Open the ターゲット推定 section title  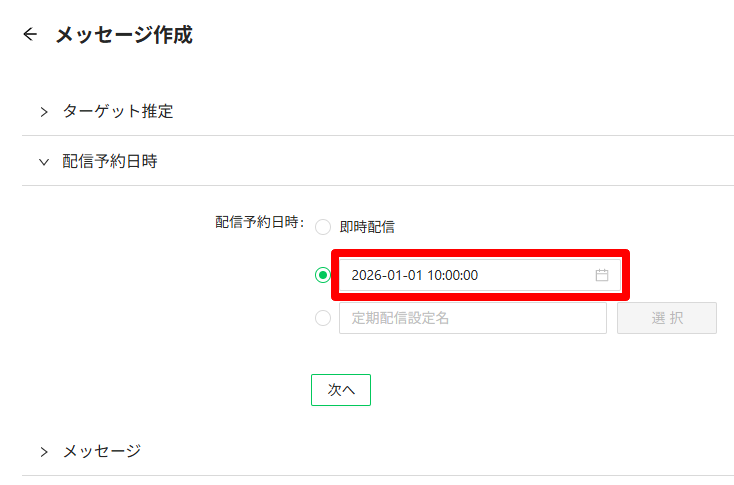118,111
